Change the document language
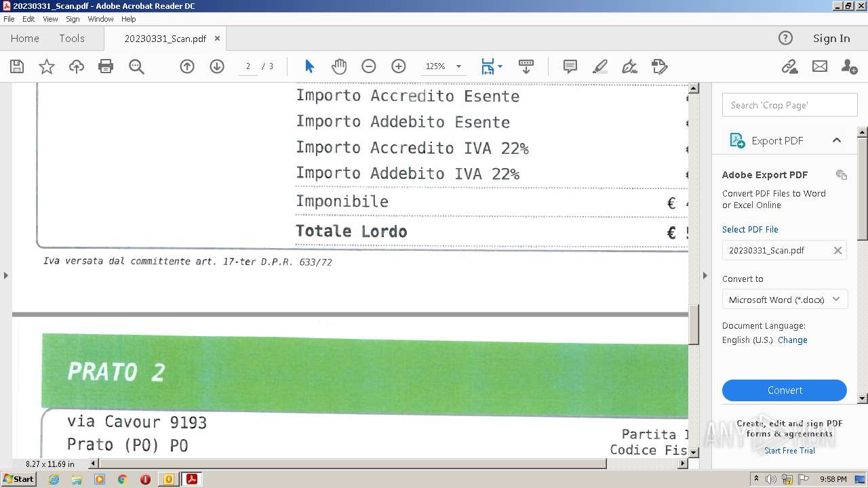 click(792, 340)
